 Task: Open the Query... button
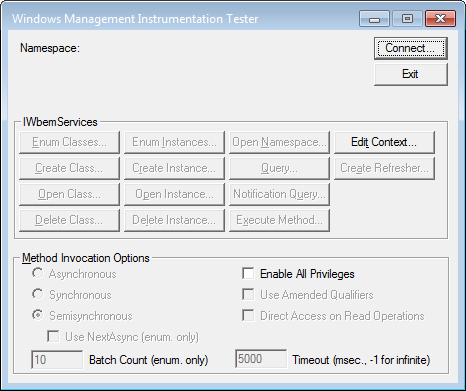279,168
